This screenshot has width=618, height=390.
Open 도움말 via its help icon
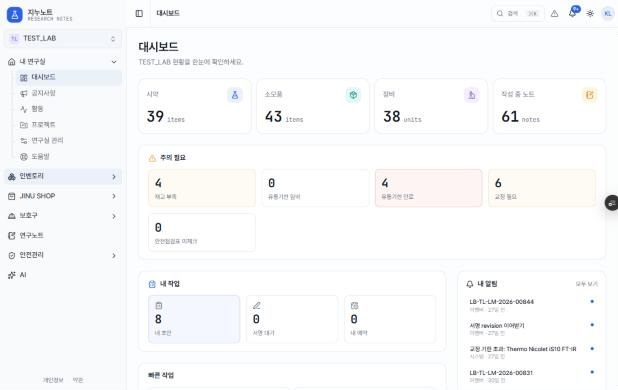(x=24, y=156)
